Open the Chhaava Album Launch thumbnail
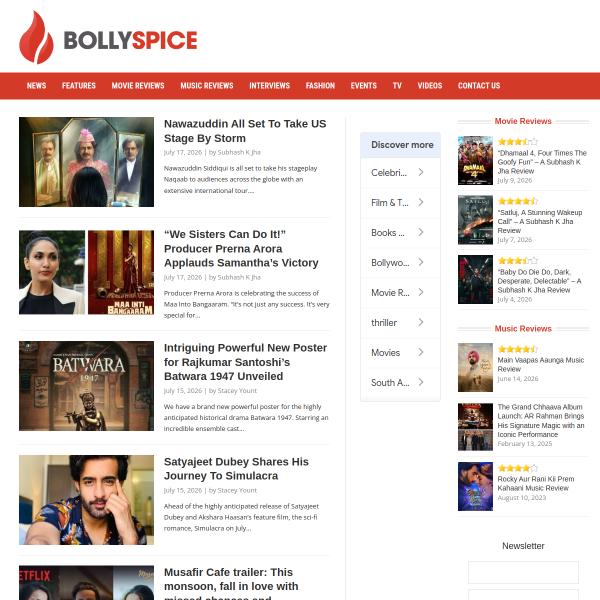This screenshot has height=600, width=600. [x=475, y=427]
